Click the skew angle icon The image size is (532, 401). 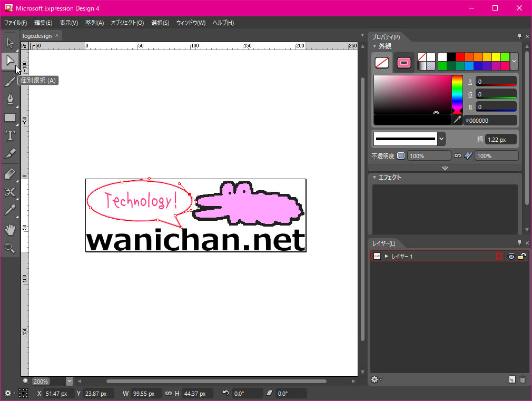[269, 393]
